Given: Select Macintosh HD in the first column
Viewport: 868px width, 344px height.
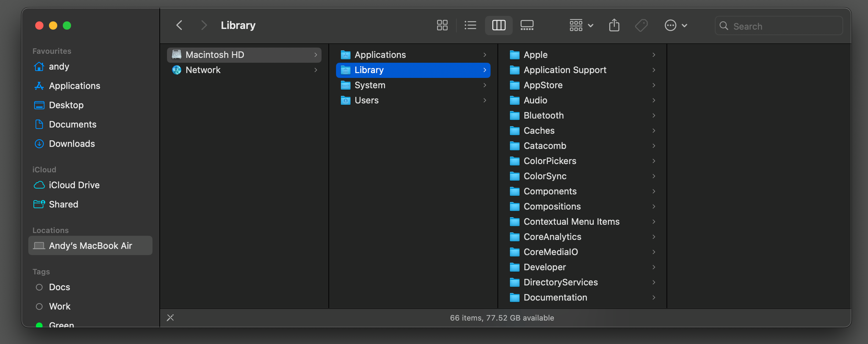Looking at the screenshot, I should point(244,55).
